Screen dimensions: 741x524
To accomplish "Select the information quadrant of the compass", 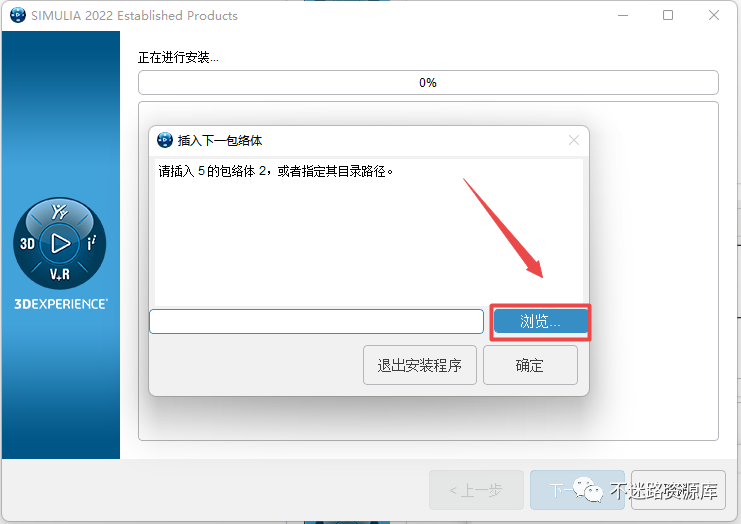I will 92,243.
